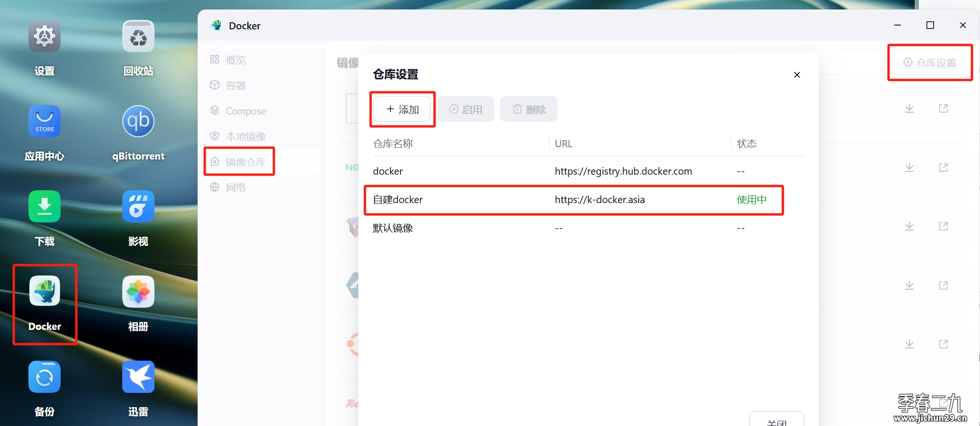The height and width of the screenshot is (426, 980).
Task: Open 网络 network section in sidebar
Action: pyautogui.click(x=262, y=187)
